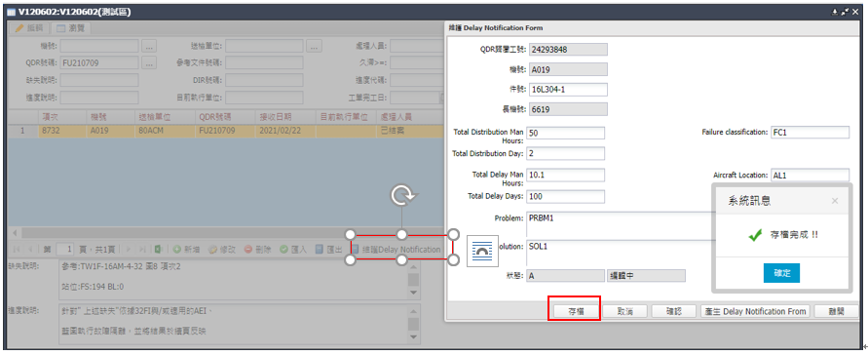The height and width of the screenshot is (355, 868).
Task: Click 維護Delay Notification toolbar button
Action: (396, 250)
